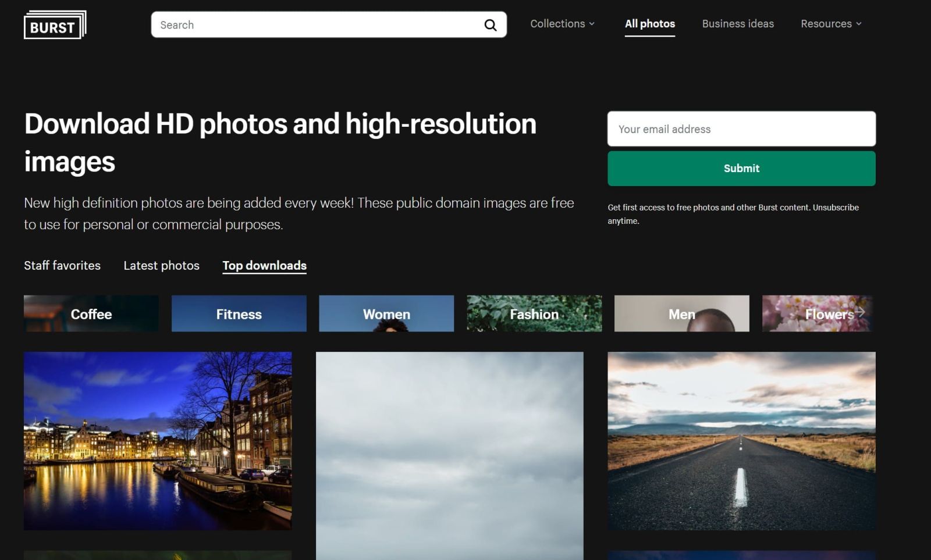
Task: Open the Resources dropdown menu
Action: (x=830, y=24)
